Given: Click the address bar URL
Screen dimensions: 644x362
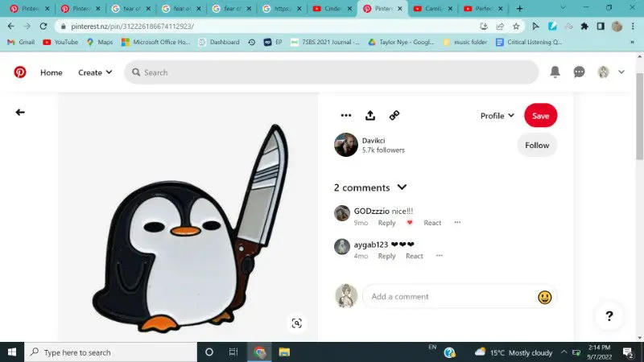Looking at the screenshot, I should pos(132,27).
